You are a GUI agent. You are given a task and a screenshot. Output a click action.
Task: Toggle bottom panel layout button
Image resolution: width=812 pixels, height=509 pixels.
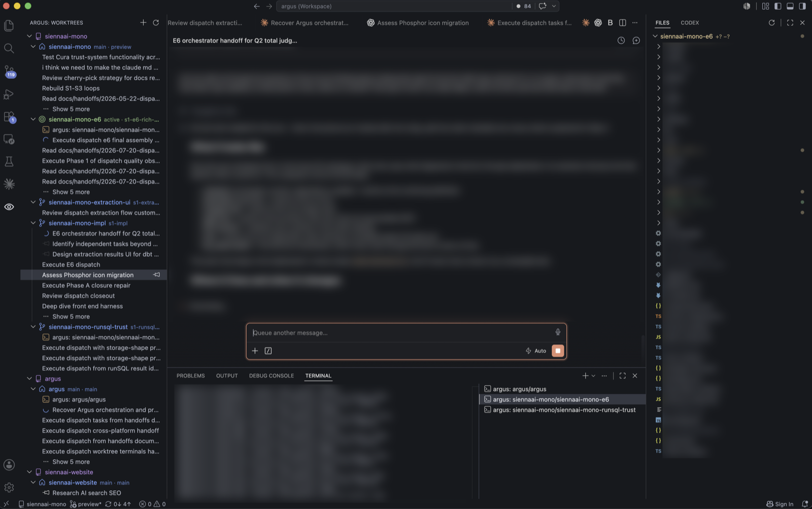coord(790,6)
